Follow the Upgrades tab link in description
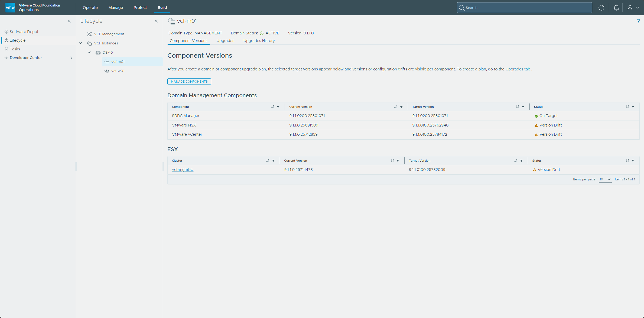The image size is (644, 318). pos(518,69)
